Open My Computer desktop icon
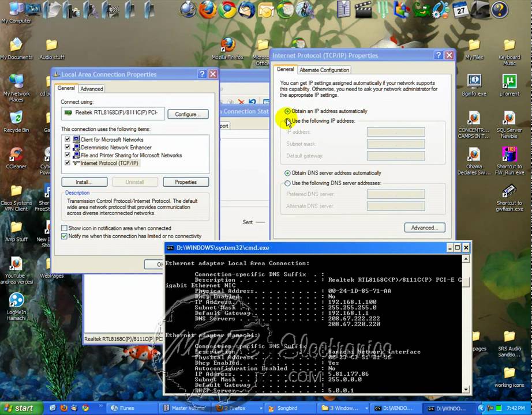532x415 pixels. (16, 12)
